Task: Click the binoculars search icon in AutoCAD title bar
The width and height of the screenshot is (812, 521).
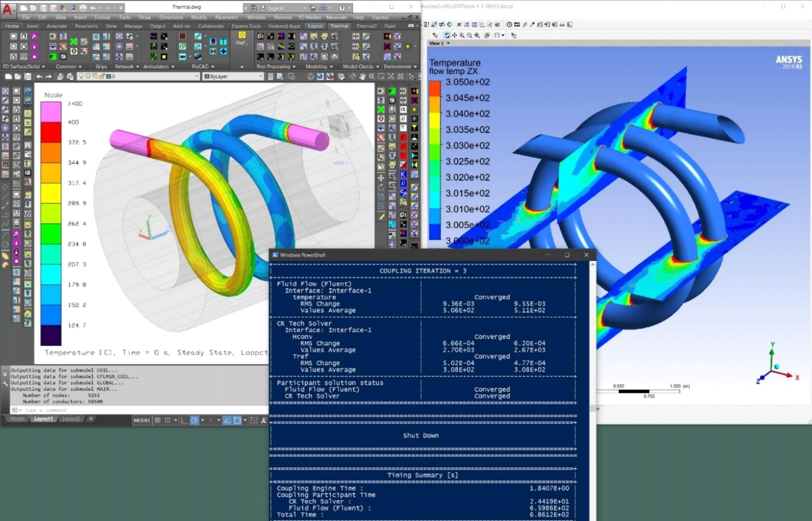Action: (253, 8)
